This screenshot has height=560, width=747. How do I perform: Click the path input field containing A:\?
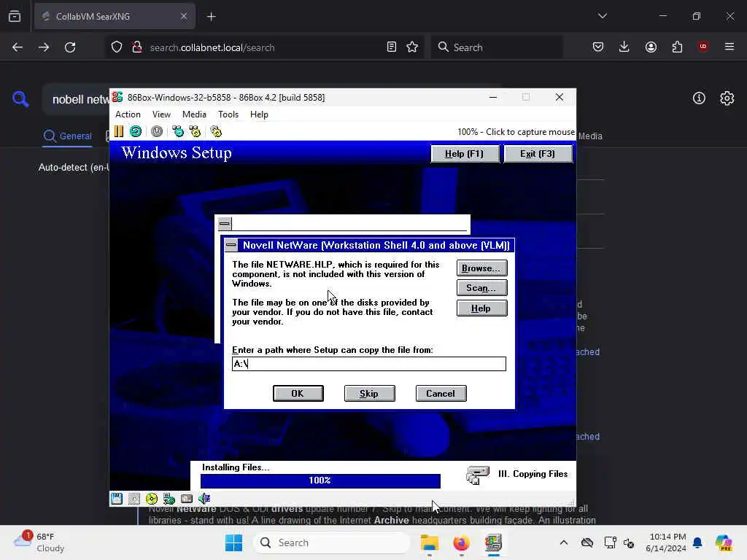coord(368,364)
